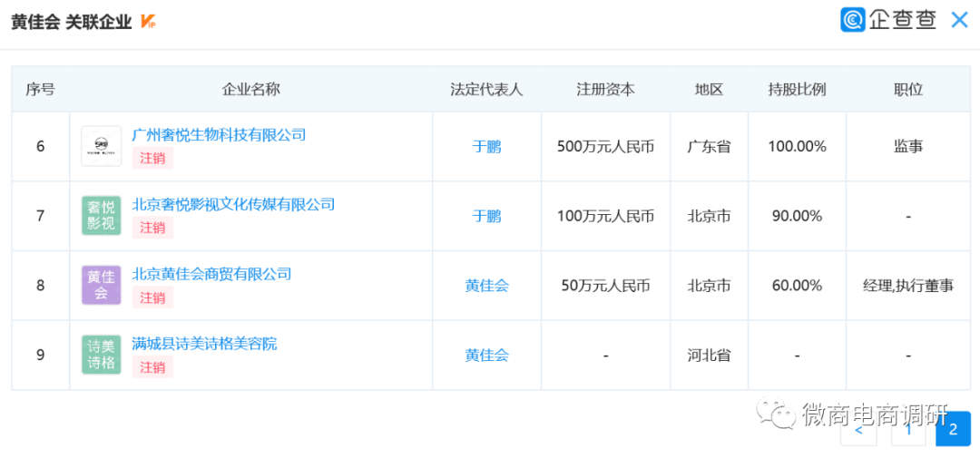980x458 pixels.
Task: Open 广州奢悦生物科技有限公司 company logo thumbnail
Action: [x=101, y=146]
